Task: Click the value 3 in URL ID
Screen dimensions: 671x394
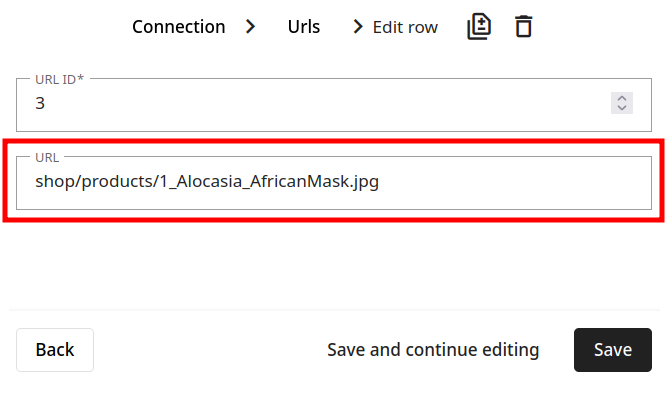Action: click(40, 103)
